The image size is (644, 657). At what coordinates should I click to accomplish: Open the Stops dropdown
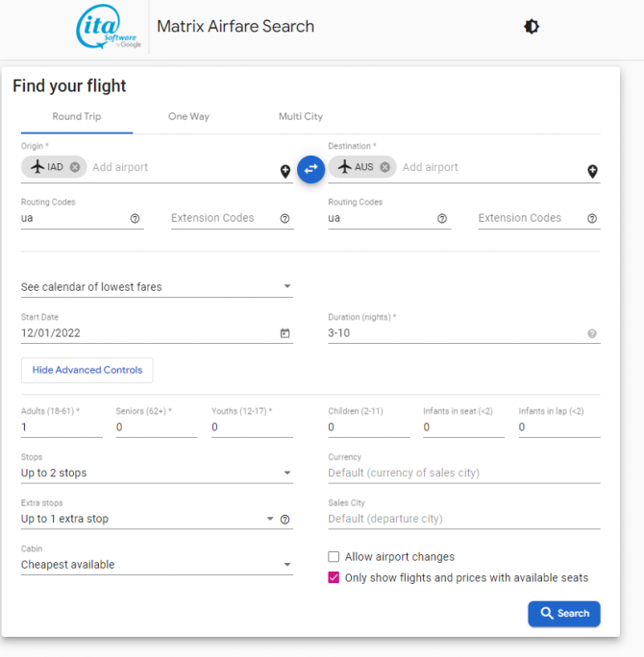157,473
